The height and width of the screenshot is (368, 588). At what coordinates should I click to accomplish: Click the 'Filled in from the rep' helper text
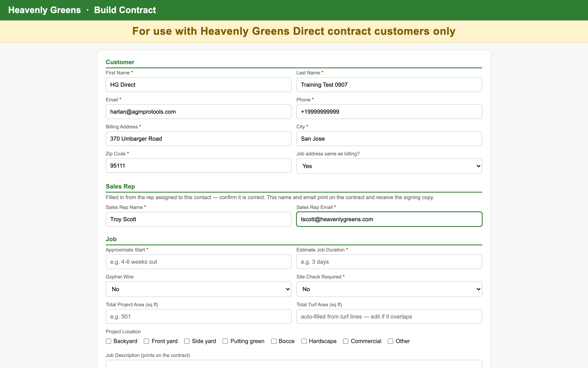click(x=270, y=197)
